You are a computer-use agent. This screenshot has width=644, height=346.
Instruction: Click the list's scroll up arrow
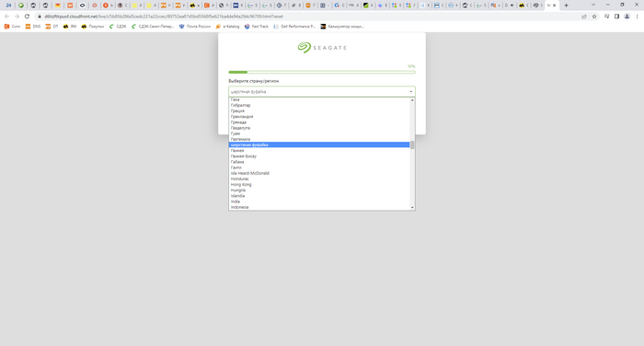(412, 100)
